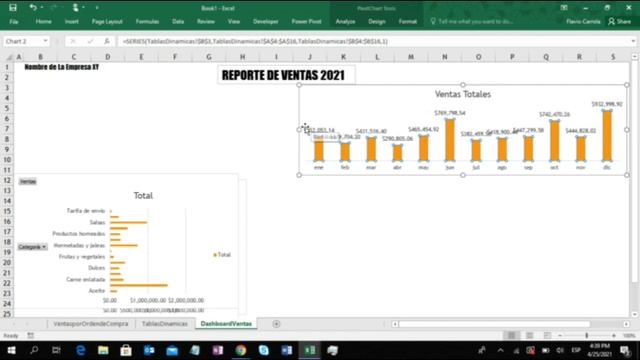Screen dimensions: 640x360
Task: Click the vertical scroll down arrow
Action: [x=634, y=314]
